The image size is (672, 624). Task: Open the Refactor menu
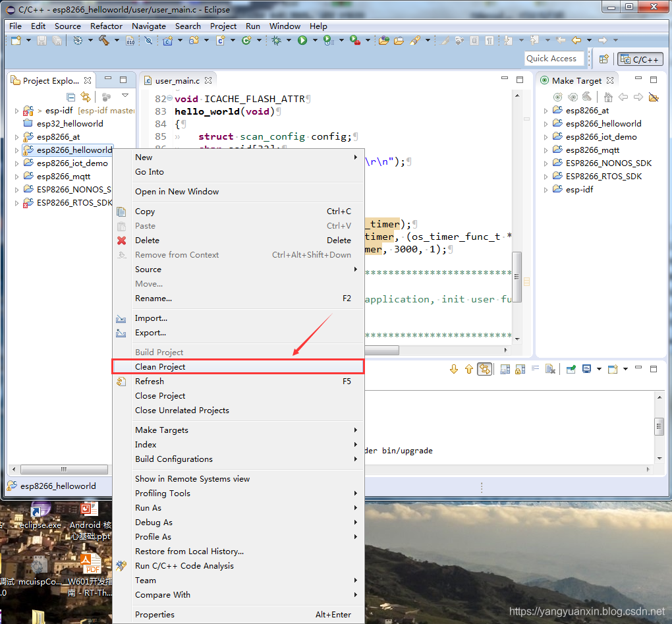(x=106, y=26)
